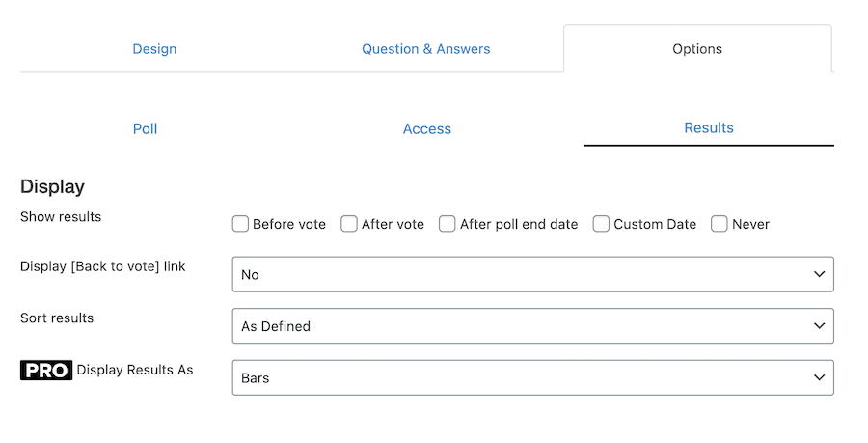This screenshot has height=443, width=868.
Task: Click the Sort results dropdown chevron
Action: coord(819,325)
